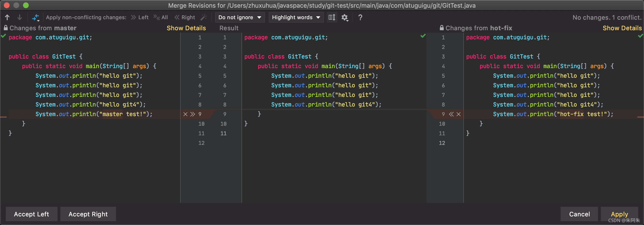Click the green checkmark in left pane
Image resolution: width=644 pixels, height=225 pixels.
[x=3, y=36]
